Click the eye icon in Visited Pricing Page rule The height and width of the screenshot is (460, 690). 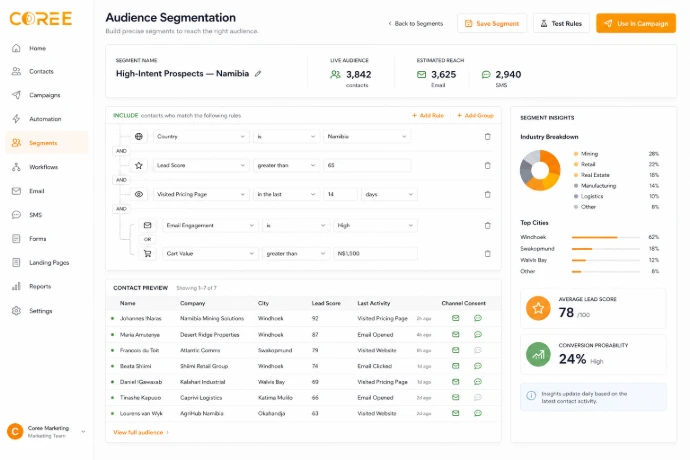pyautogui.click(x=139, y=194)
